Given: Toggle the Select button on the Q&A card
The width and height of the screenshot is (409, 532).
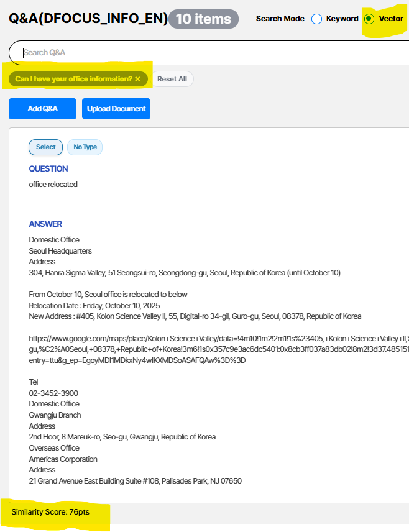Looking at the screenshot, I should [x=45, y=147].
